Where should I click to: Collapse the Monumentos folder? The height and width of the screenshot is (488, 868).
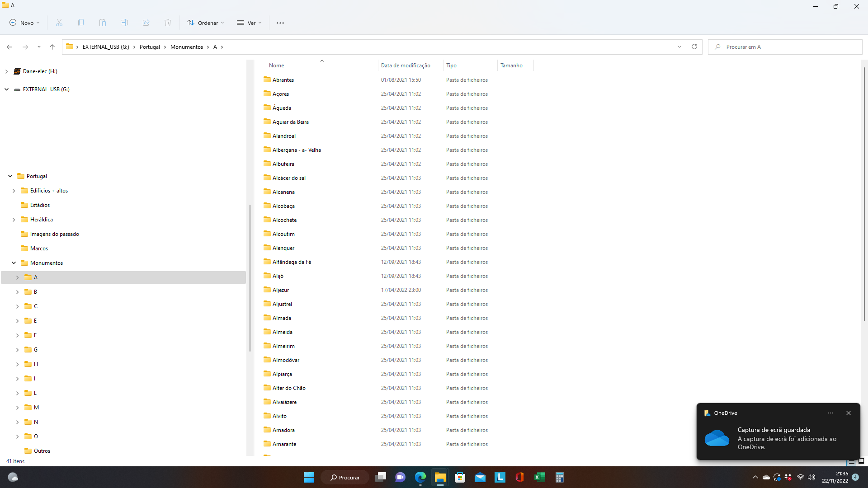pyautogui.click(x=14, y=263)
